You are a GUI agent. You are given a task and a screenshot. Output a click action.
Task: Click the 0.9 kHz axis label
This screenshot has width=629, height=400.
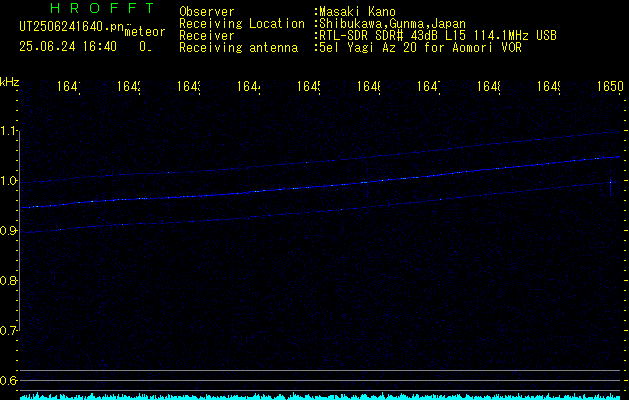click(x=10, y=231)
